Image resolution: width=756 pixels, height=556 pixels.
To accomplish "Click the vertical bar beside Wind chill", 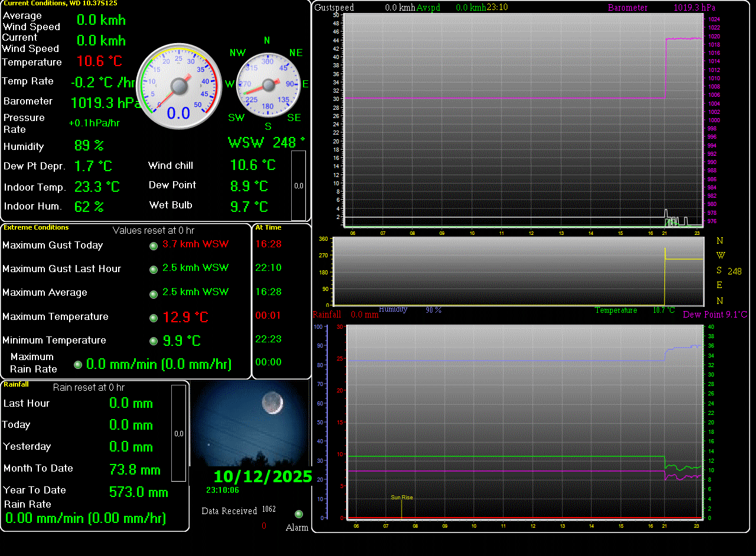I will 298,185.
